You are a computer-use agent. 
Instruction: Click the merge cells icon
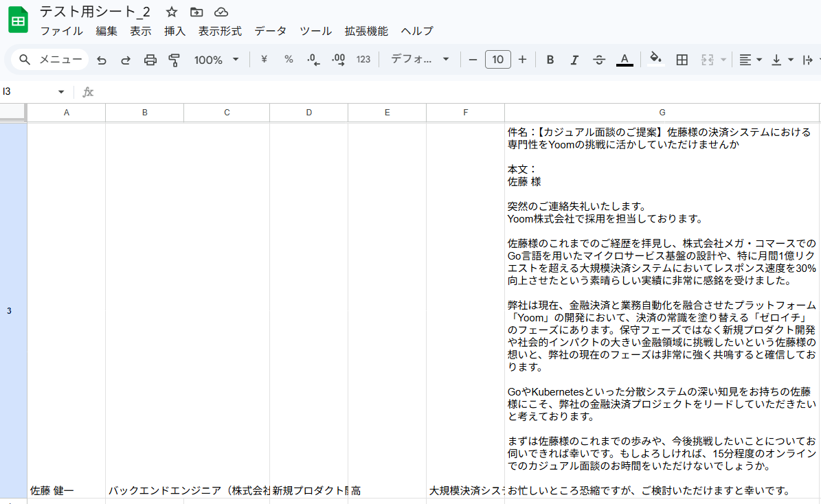(x=708, y=60)
